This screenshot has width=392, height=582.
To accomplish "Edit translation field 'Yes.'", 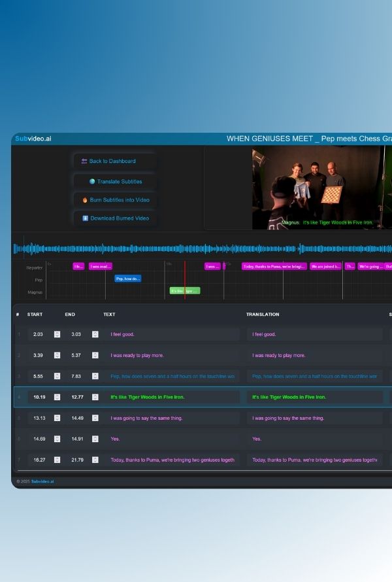I will [314, 439].
